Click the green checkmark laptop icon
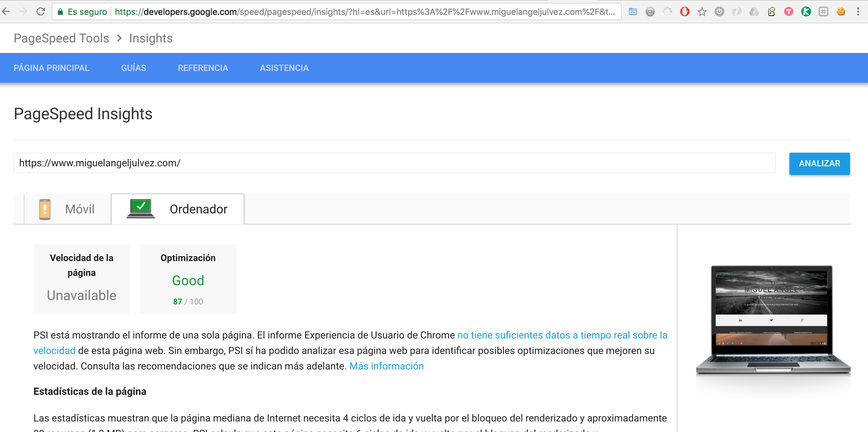Image resolution: width=868 pixels, height=432 pixels. click(141, 208)
